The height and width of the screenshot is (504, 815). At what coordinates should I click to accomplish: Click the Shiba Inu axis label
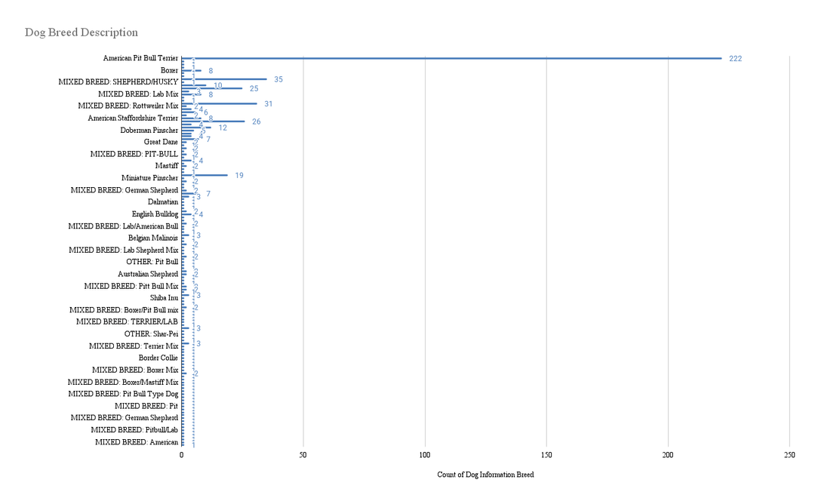click(x=164, y=298)
